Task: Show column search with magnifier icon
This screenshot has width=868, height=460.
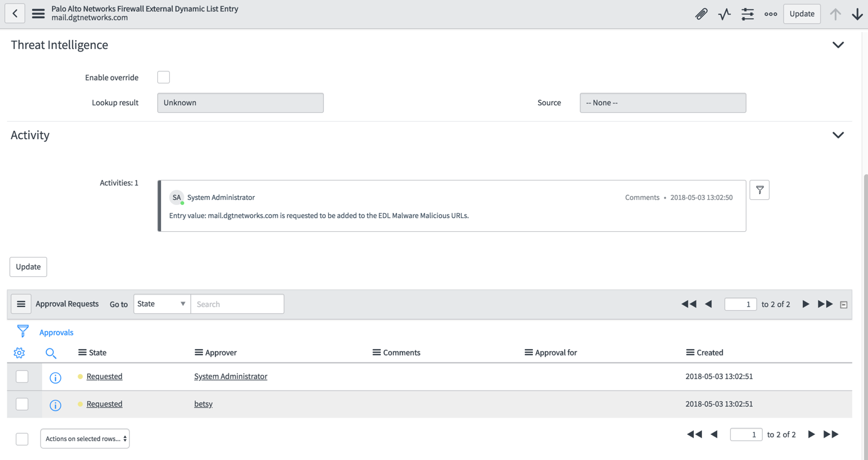Action: pyautogui.click(x=51, y=353)
